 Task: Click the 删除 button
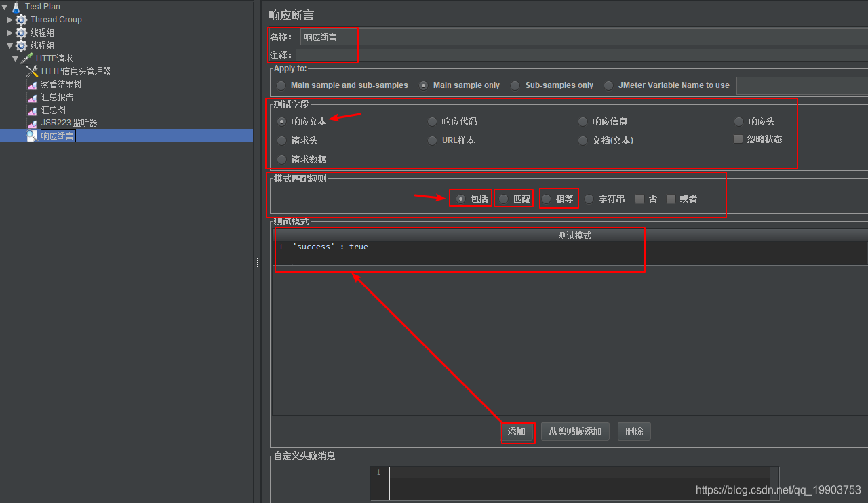[634, 432]
